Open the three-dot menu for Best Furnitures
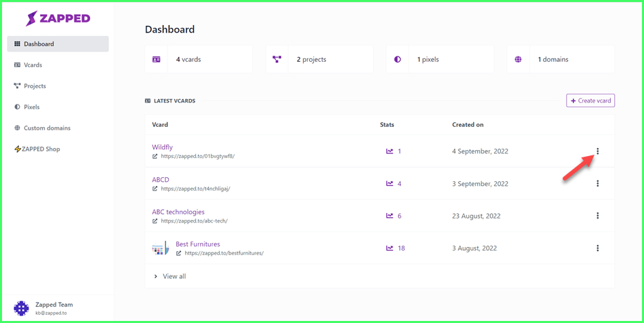The image size is (644, 323). click(x=598, y=248)
